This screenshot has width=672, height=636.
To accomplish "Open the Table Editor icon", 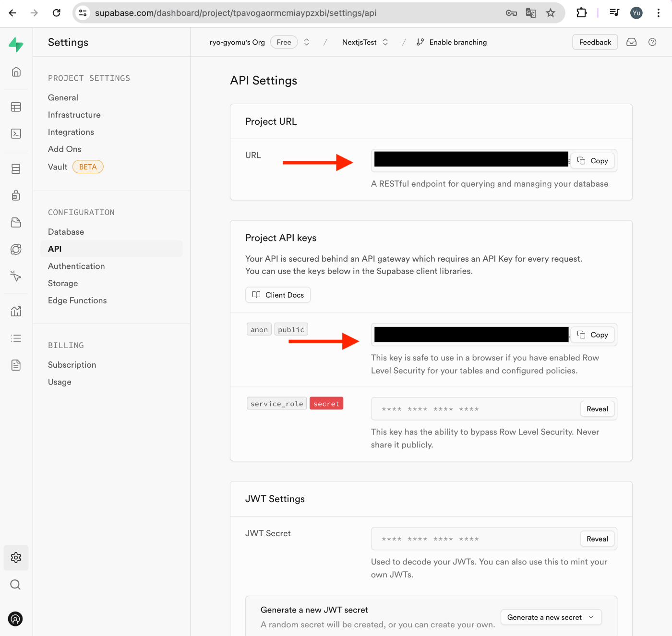I will 16,107.
